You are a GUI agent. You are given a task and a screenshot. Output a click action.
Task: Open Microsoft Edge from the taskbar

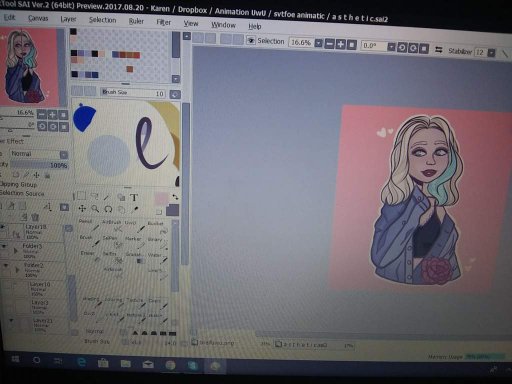coord(81,362)
